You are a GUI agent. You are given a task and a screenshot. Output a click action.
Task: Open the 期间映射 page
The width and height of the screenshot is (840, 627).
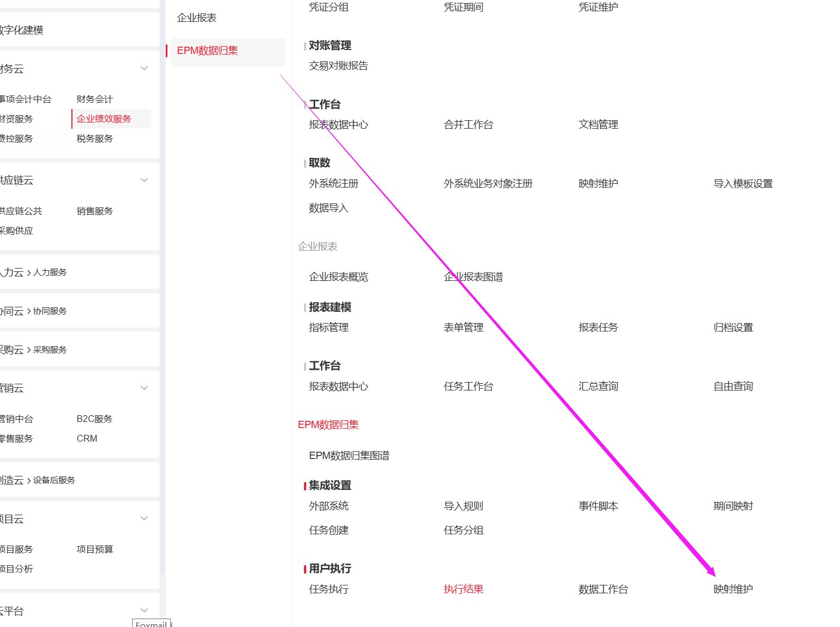(x=733, y=506)
